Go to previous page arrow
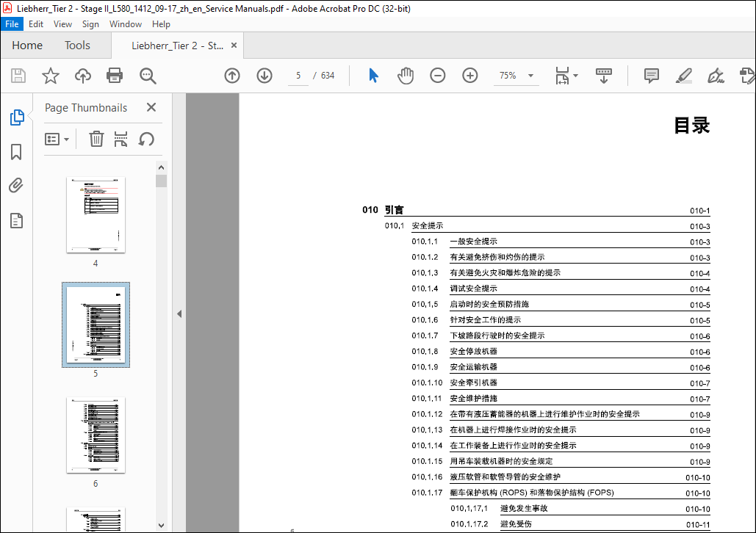The width and height of the screenshot is (756, 533). (232, 76)
